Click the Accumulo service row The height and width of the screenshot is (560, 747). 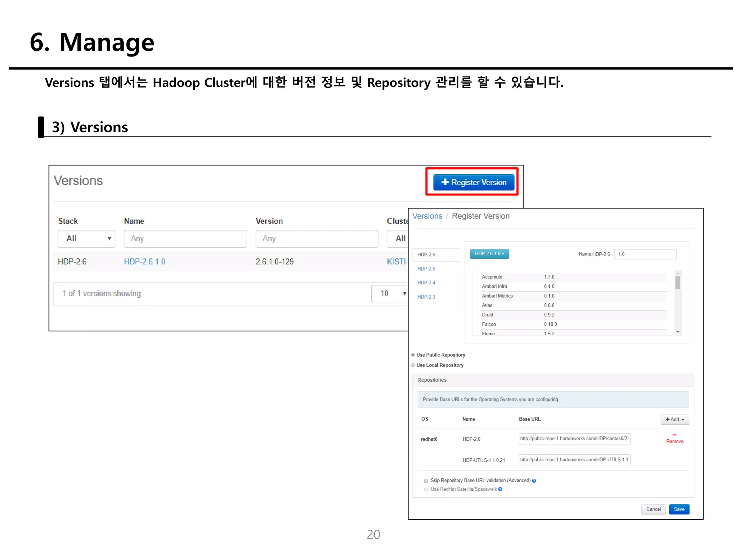click(x=573, y=277)
